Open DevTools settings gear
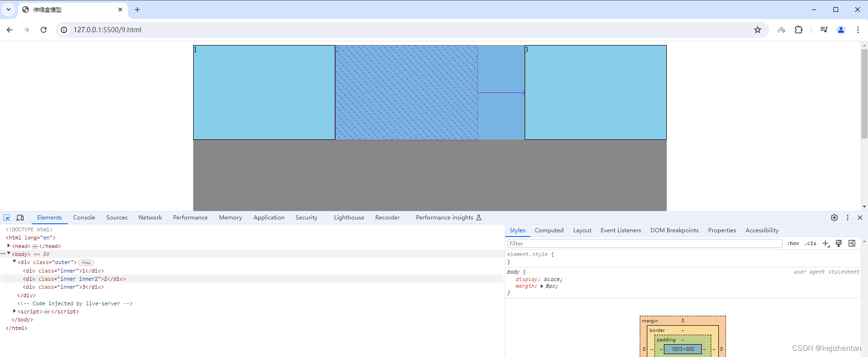 pyautogui.click(x=834, y=218)
